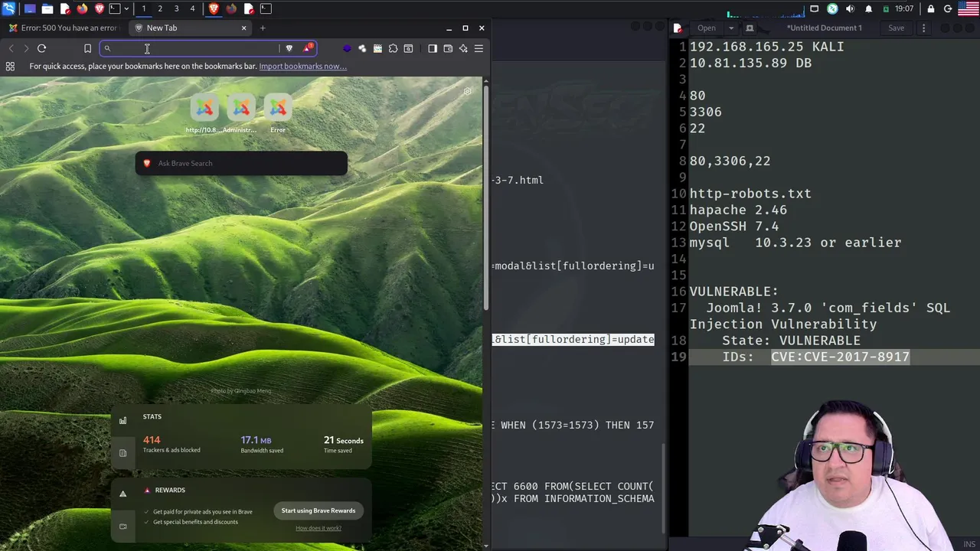Open the Kali dragon applications menu
Image resolution: width=980 pixels, height=551 pixels.
coord(8,8)
